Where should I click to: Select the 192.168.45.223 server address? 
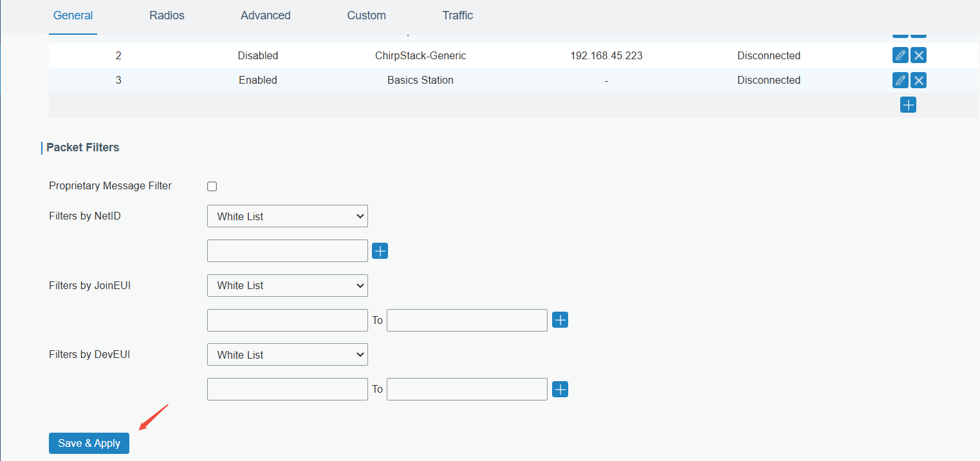(x=606, y=56)
